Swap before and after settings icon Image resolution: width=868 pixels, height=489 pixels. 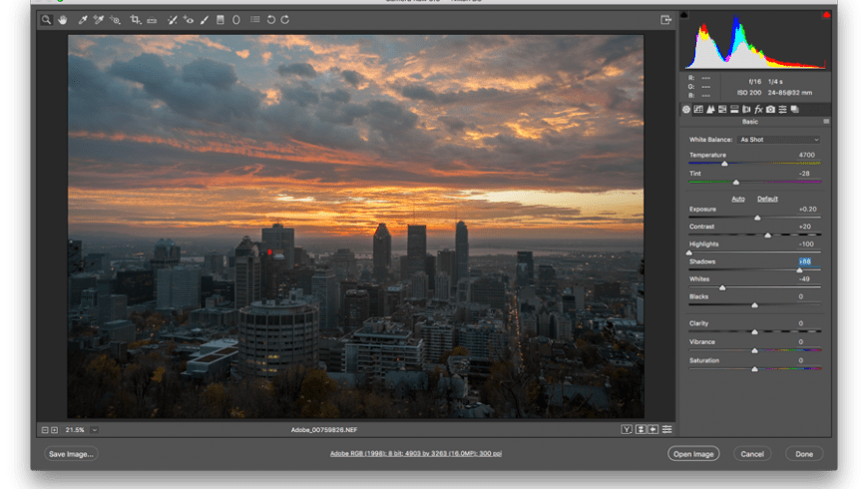[641, 430]
